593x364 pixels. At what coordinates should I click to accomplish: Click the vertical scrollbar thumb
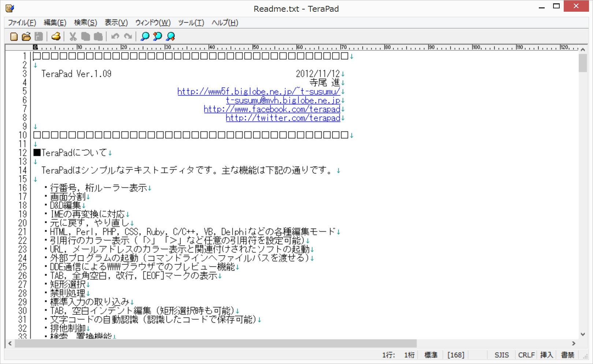(583, 63)
